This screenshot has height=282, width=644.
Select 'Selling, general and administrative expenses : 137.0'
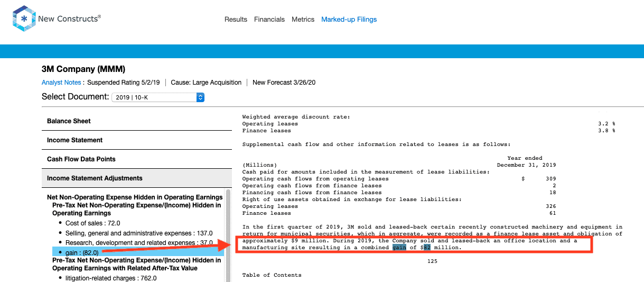(139, 233)
